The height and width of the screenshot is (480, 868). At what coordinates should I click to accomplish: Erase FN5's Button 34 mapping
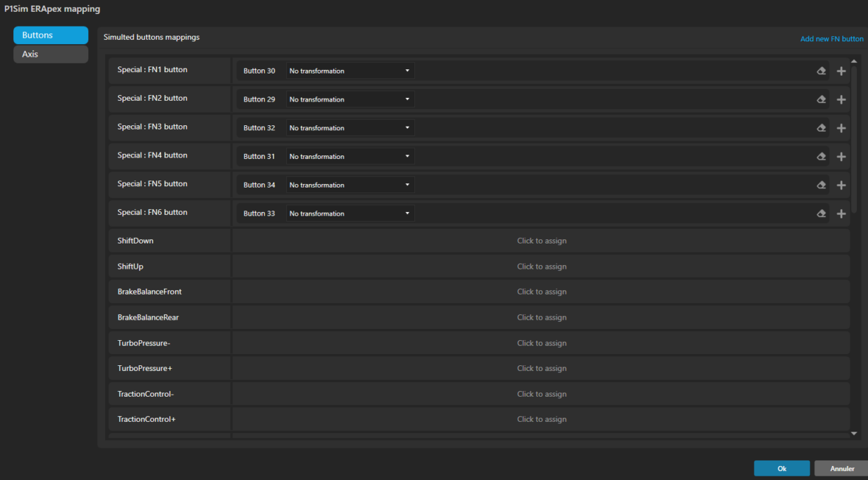[821, 185]
